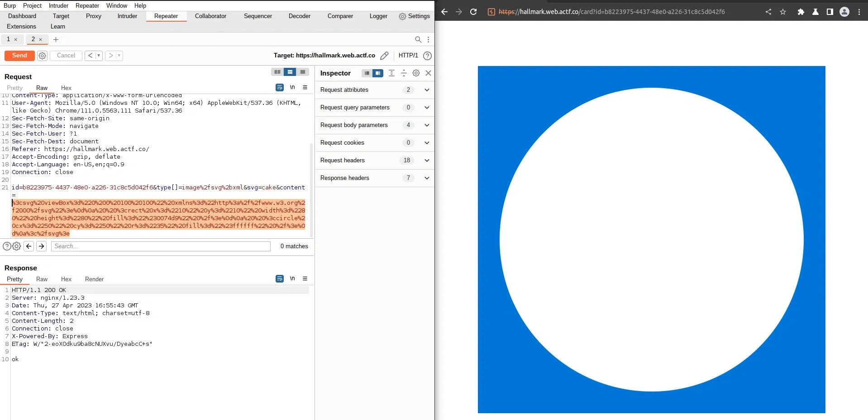Expand the Response headers section
The width and height of the screenshot is (868, 420).
(x=426, y=178)
